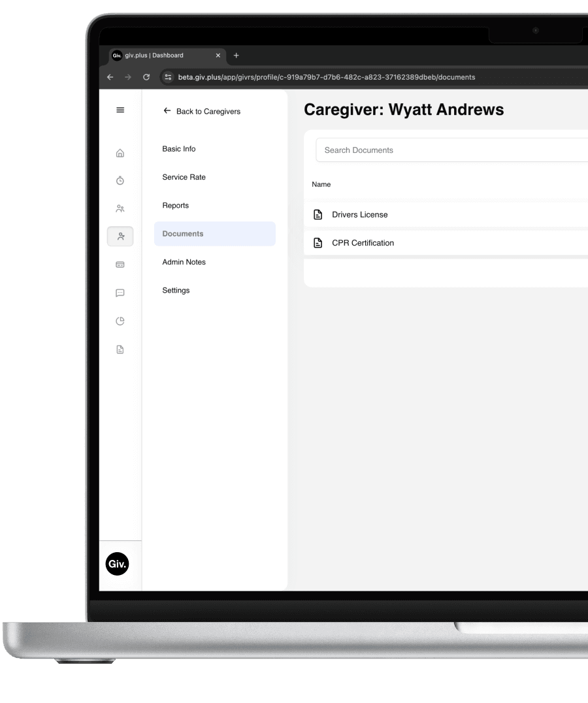
Task: Click the Caregiver: Wyatt Andrews heading
Action: [404, 109]
